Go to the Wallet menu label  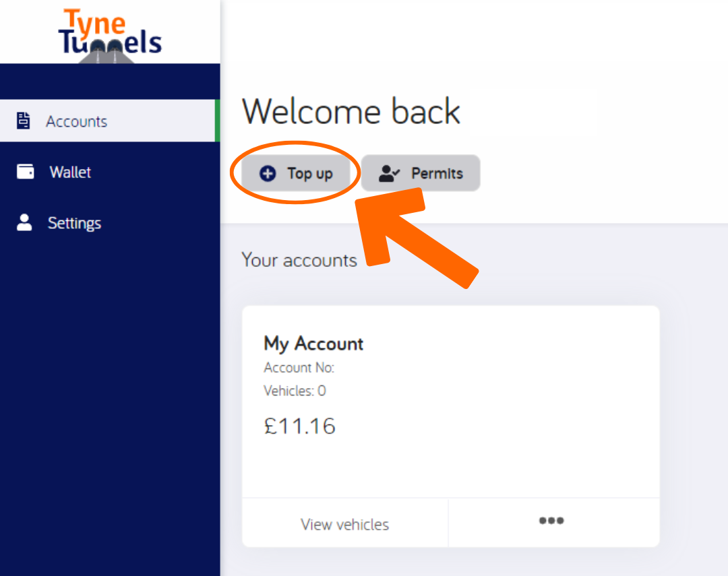70,172
